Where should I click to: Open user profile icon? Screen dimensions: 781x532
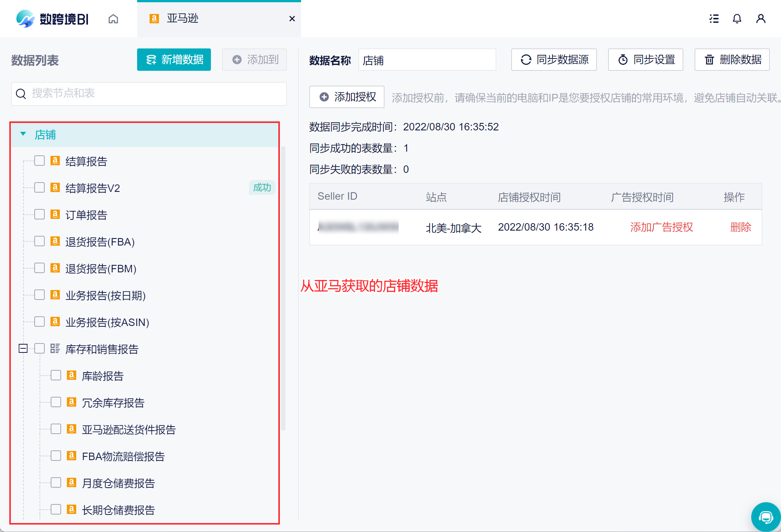[x=761, y=19]
